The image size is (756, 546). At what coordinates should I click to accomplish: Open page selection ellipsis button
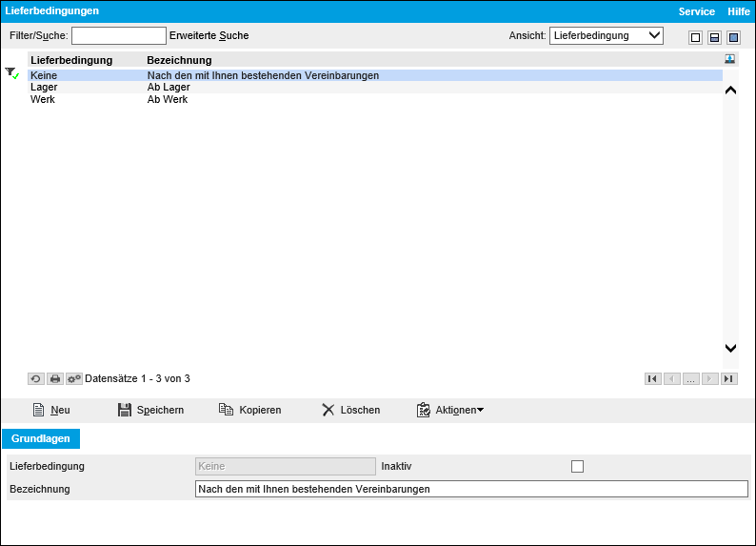(691, 378)
